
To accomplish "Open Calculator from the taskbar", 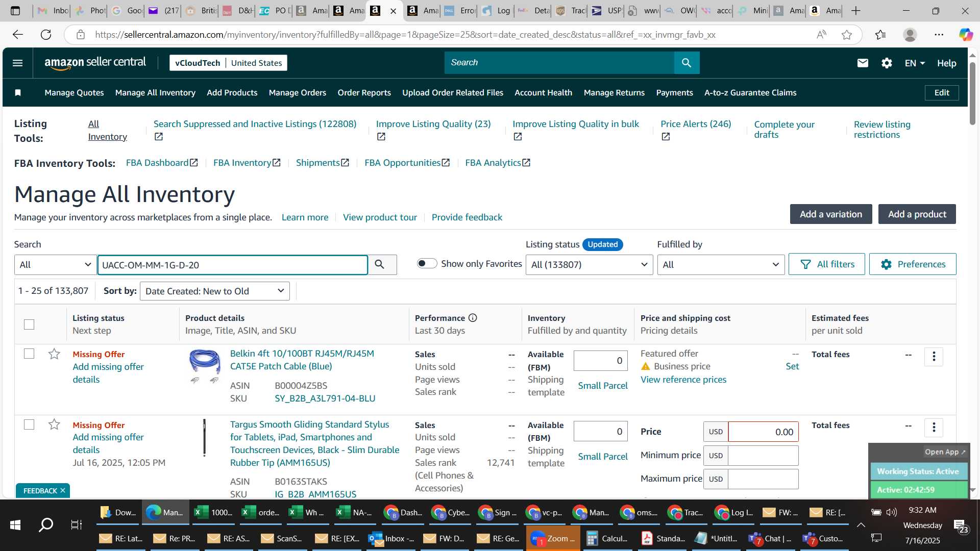I will tap(606, 538).
